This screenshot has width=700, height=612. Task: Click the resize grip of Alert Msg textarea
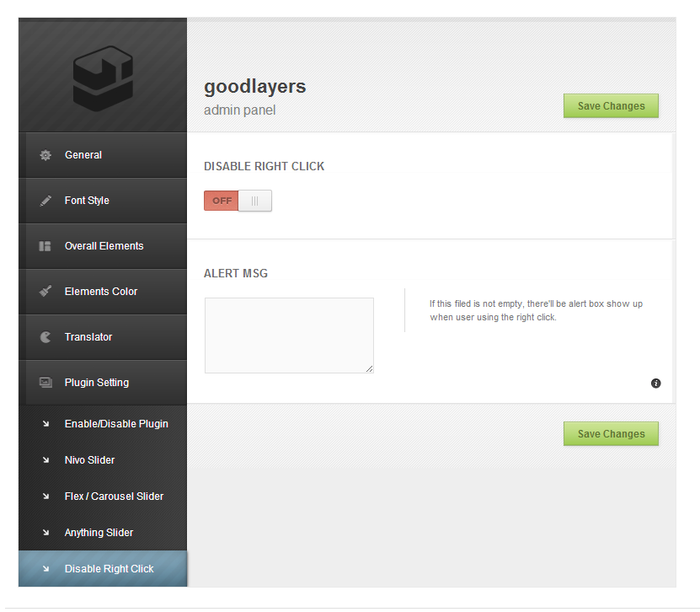click(x=369, y=368)
